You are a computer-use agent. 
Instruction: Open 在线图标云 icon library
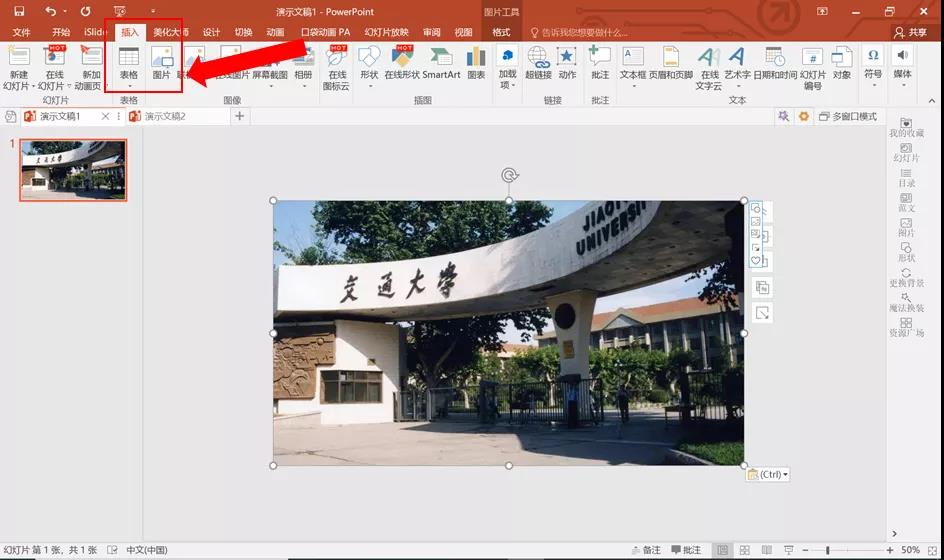337,68
